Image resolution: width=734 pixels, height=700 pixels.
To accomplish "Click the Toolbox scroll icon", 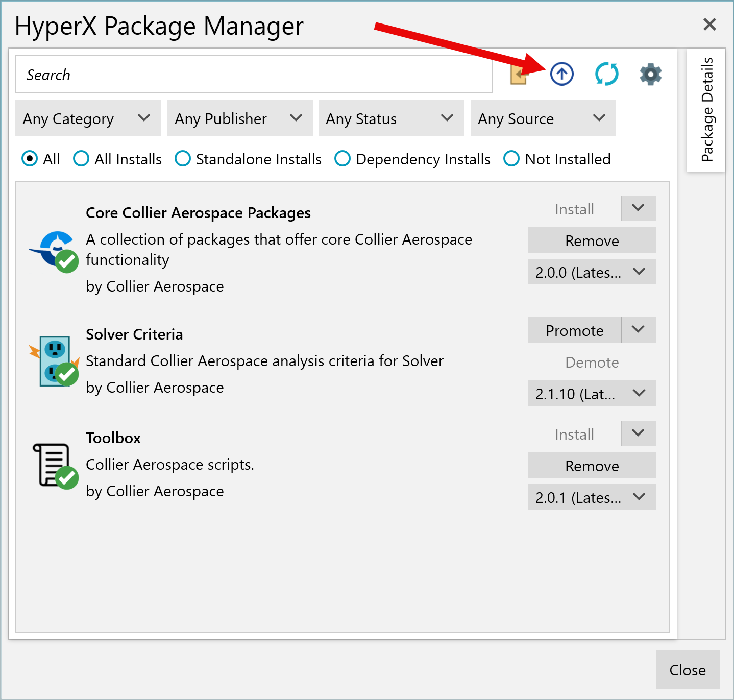I will (55, 466).
